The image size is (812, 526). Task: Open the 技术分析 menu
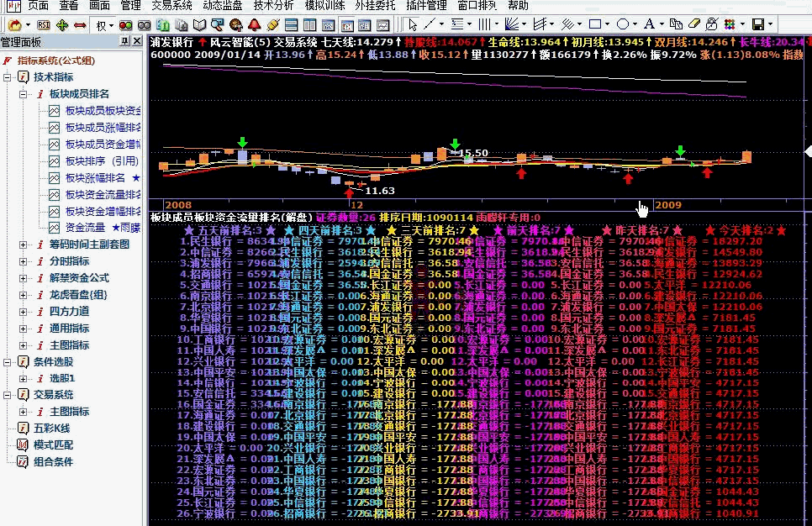[x=273, y=5]
